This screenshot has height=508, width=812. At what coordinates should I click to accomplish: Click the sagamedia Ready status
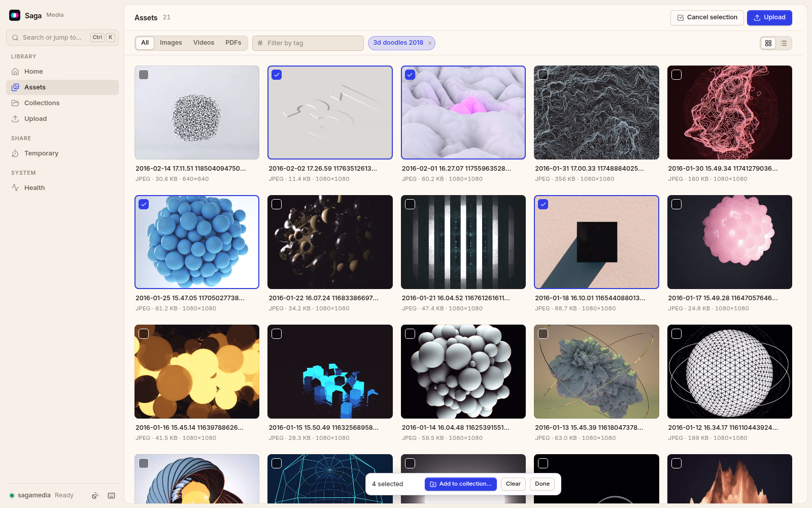pos(41,495)
